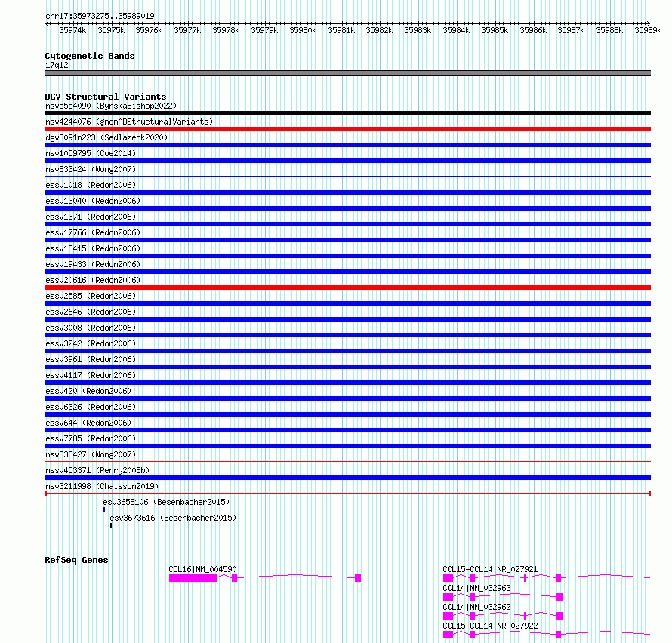Open variant essv3242 (Redon2006)

91,343
